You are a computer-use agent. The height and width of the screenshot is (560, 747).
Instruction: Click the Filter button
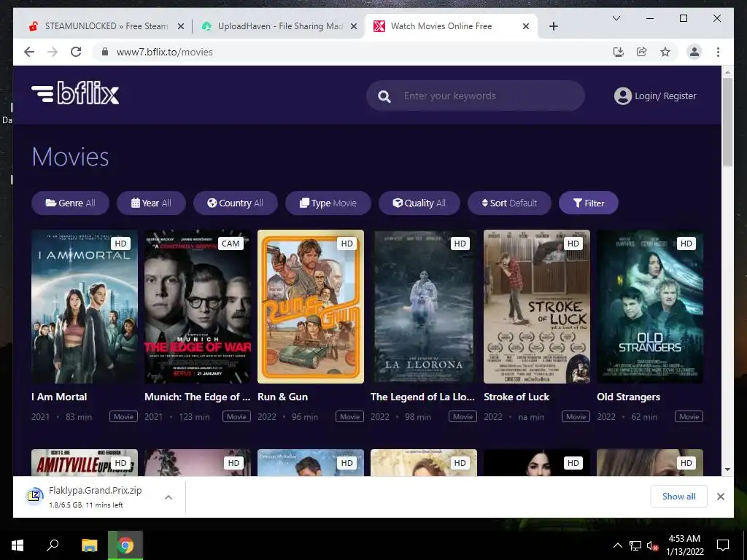[589, 203]
